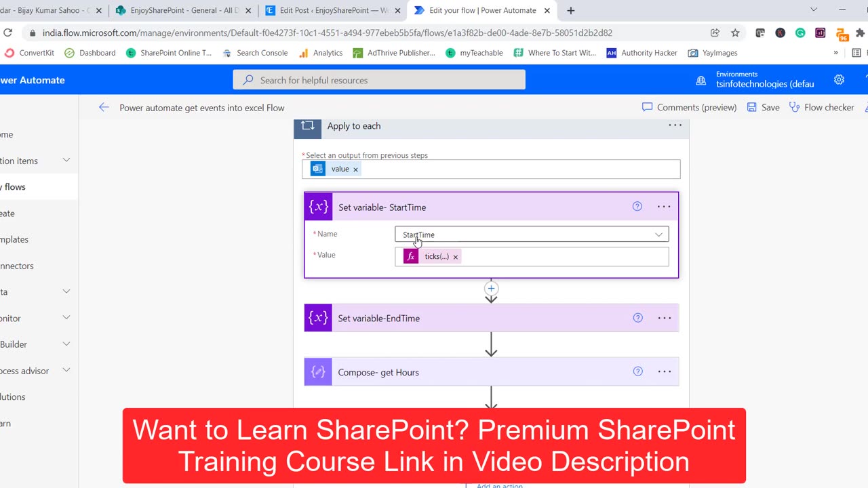The image size is (868, 488).
Task: Open settings gear in Power Automate header
Action: click(x=839, y=79)
